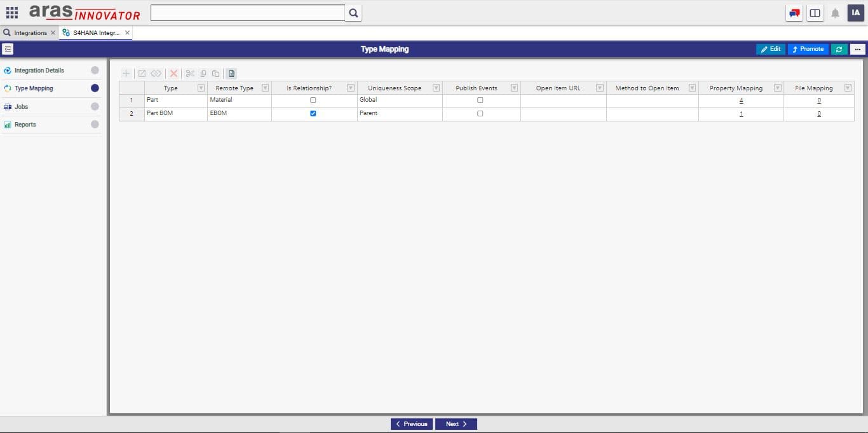This screenshot has width=868, height=433.
Task: Toggle Publish Events checkbox for Part row
Action: tap(480, 100)
